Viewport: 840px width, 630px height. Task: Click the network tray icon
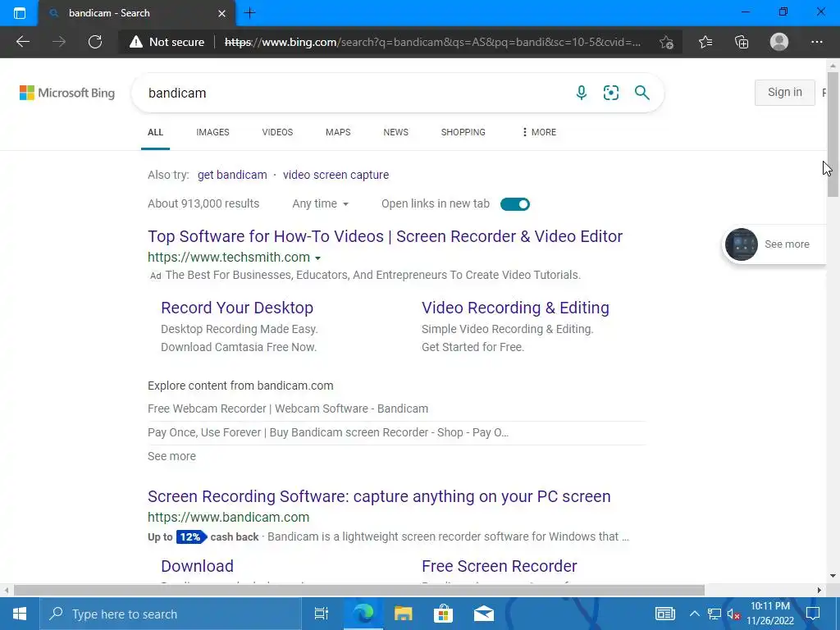[714, 614]
